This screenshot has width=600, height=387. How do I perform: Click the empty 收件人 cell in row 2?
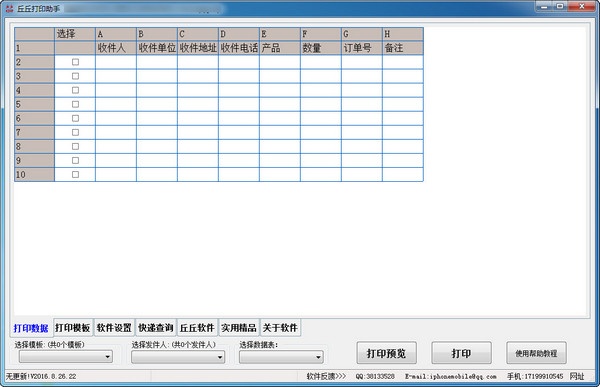(116, 62)
